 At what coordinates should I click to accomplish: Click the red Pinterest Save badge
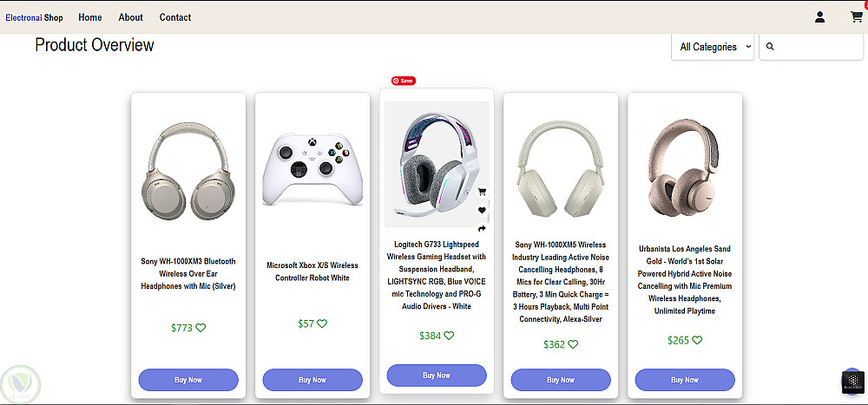(x=403, y=81)
